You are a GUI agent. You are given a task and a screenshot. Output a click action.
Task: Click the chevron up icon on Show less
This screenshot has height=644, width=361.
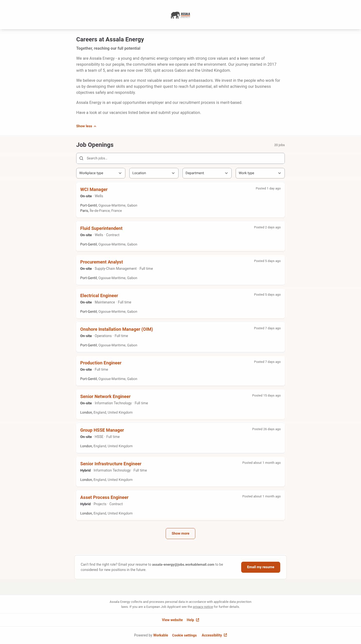click(95, 126)
